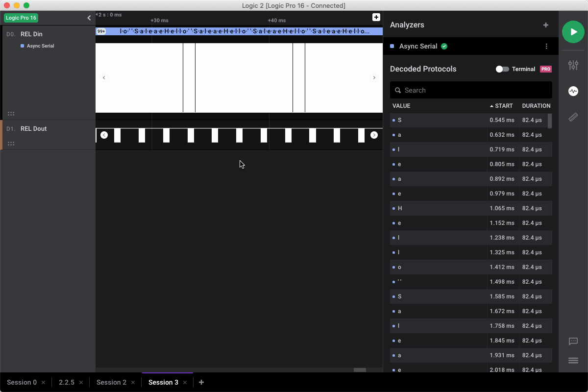Switch to the Session 2 tab
The width and height of the screenshot is (588, 392).
111,382
